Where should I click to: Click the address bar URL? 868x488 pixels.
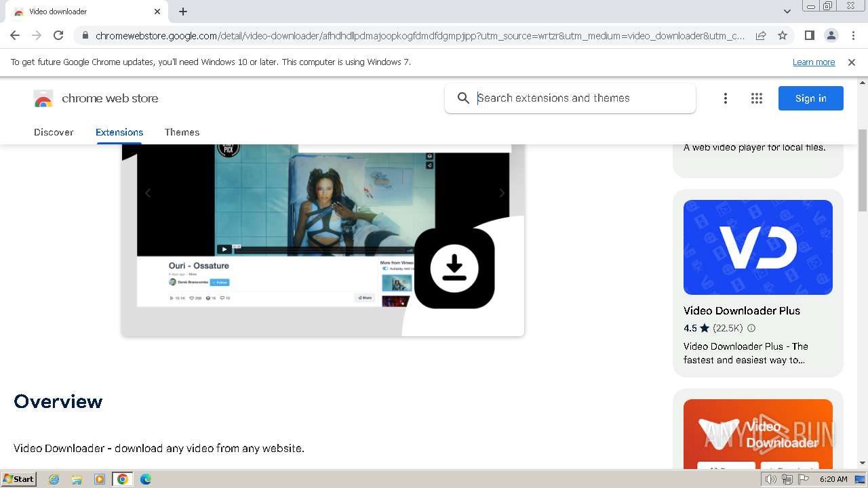[420, 35]
